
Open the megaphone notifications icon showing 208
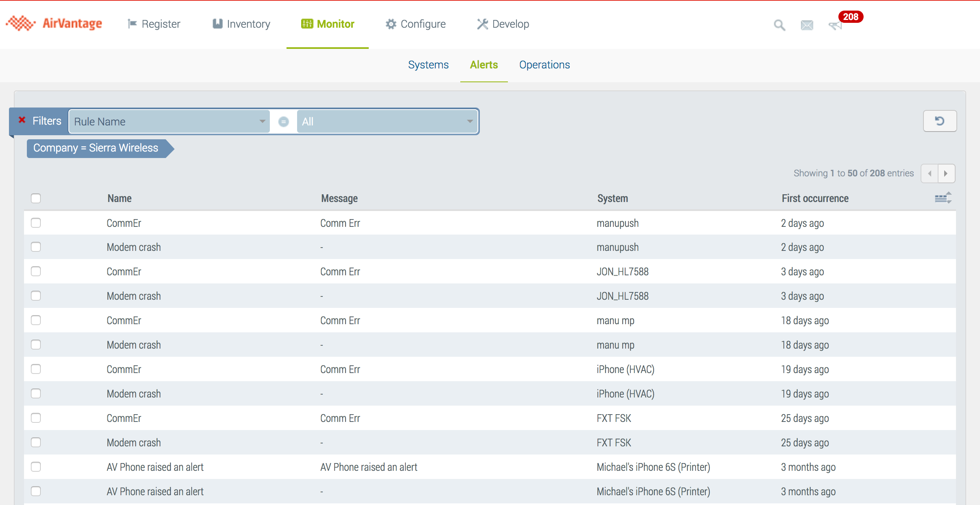tap(835, 26)
